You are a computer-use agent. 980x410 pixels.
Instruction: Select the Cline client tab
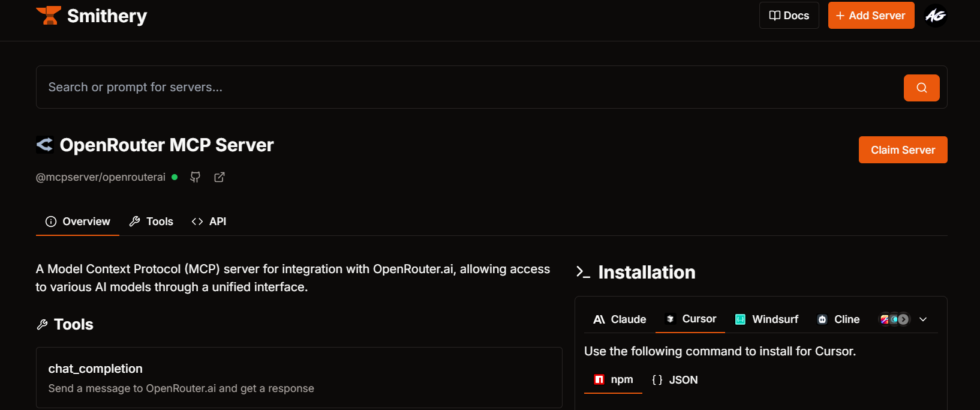pyautogui.click(x=838, y=319)
